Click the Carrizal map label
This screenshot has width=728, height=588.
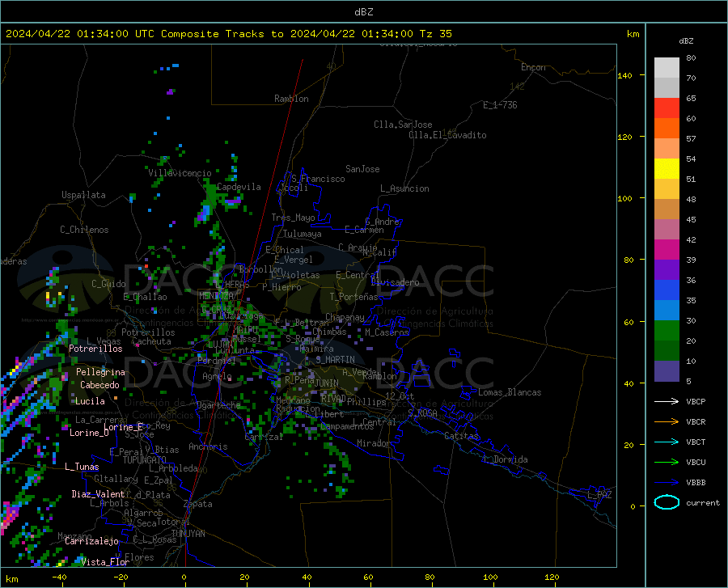click(263, 437)
